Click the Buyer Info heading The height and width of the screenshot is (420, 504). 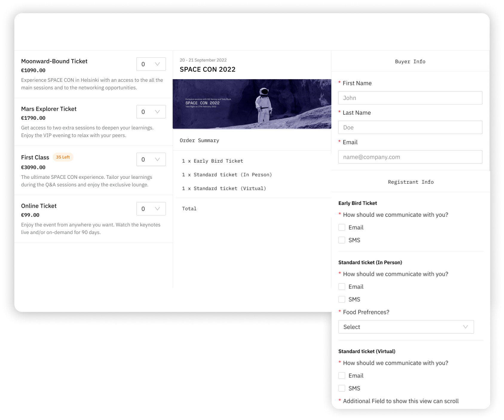pos(410,61)
